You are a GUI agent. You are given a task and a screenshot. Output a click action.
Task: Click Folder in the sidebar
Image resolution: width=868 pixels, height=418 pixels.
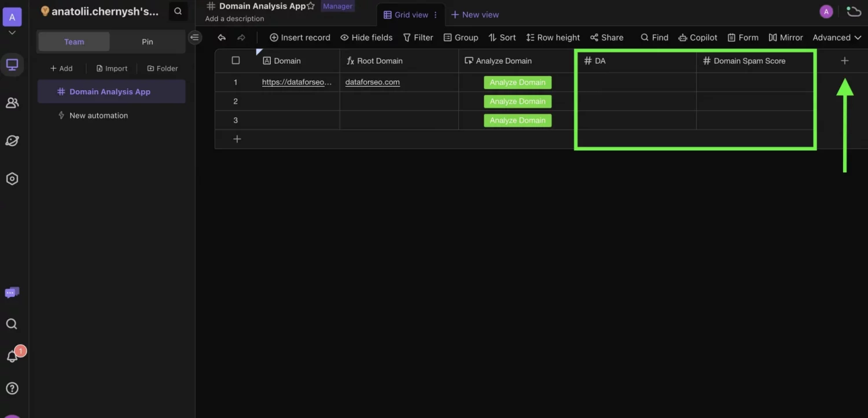tap(163, 68)
